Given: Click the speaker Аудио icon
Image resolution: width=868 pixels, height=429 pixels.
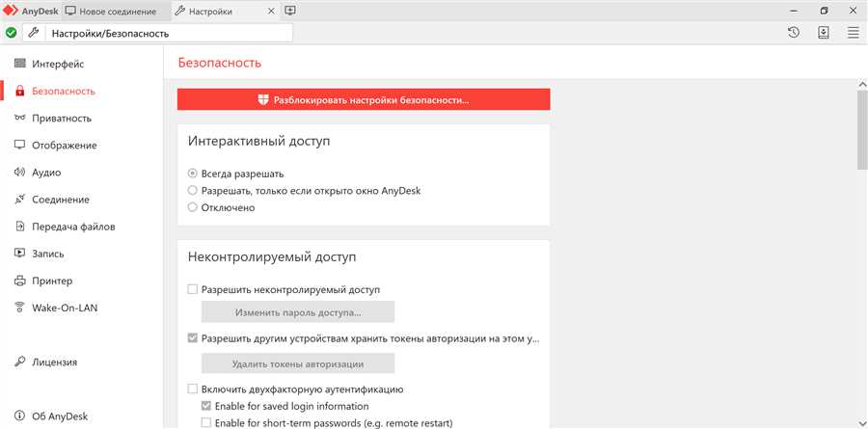Looking at the screenshot, I should 20,173.
